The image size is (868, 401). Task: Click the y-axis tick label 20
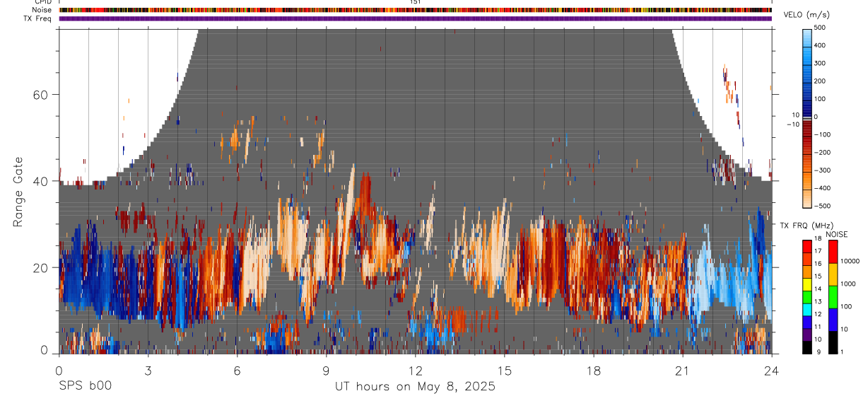pos(40,267)
